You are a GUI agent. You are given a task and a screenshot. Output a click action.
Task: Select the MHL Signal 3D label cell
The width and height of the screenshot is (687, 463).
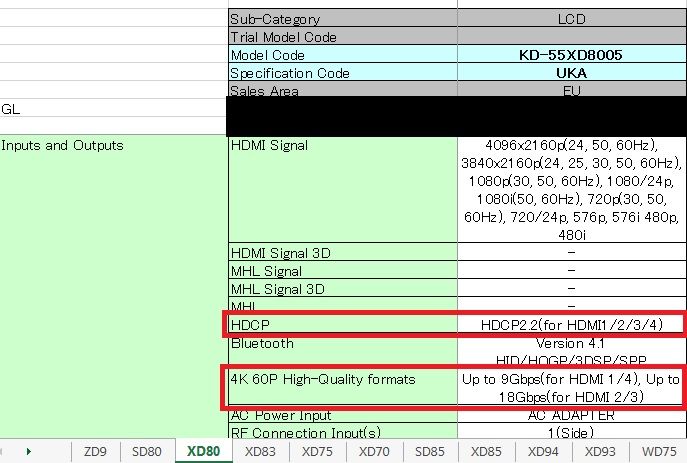pos(341,289)
